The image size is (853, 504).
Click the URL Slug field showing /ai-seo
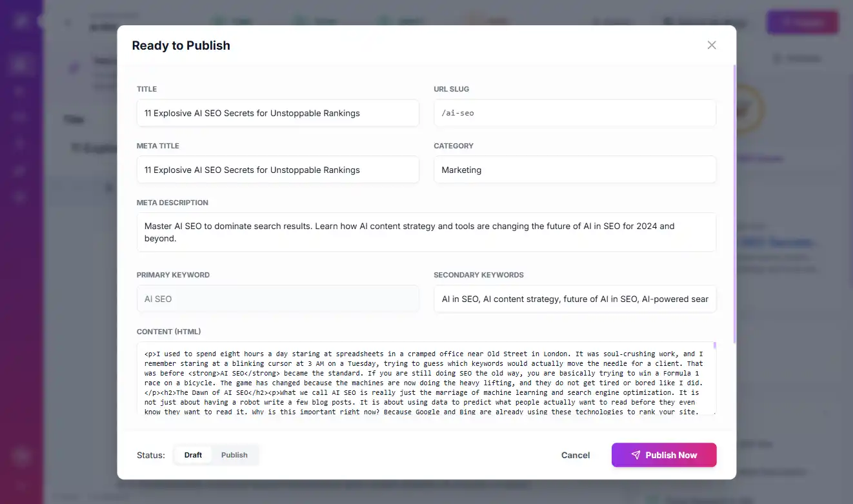point(574,113)
